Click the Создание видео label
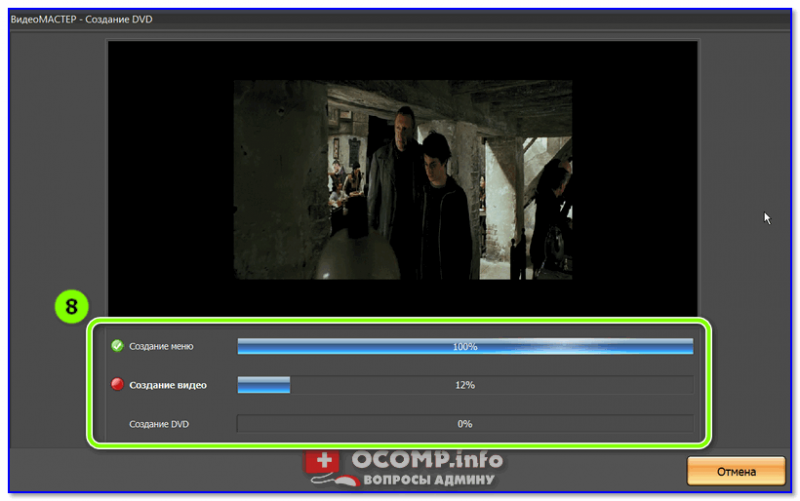The height and width of the screenshot is (501, 800). [168, 385]
